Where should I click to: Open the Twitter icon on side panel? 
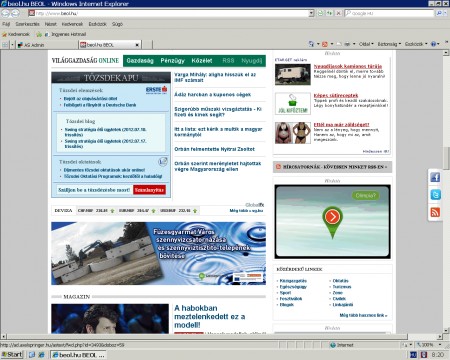[x=435, y=195]
